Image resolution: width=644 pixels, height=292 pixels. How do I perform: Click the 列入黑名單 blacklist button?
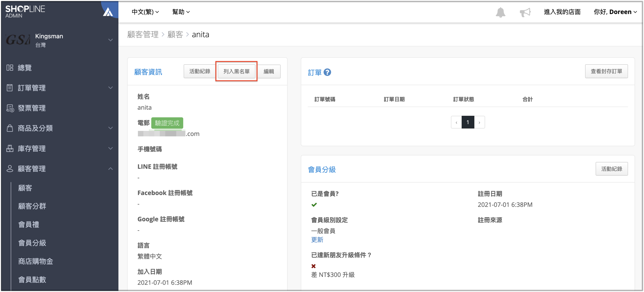click(236, 71)
